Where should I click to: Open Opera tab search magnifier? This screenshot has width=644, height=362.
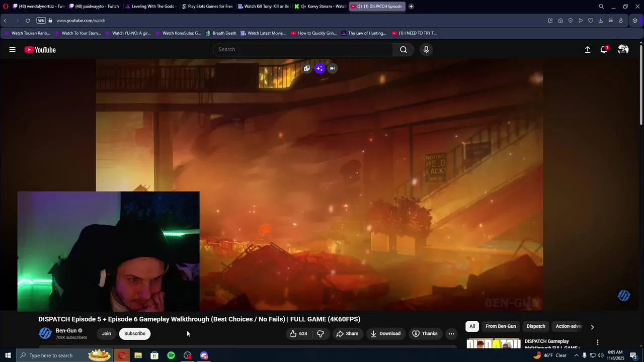tap(601, 7)
